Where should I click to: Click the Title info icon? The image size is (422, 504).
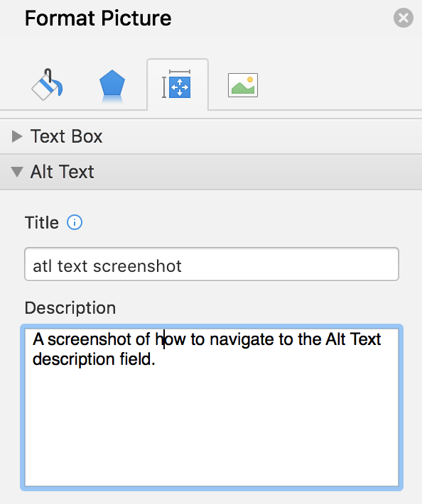click(75, 222)
